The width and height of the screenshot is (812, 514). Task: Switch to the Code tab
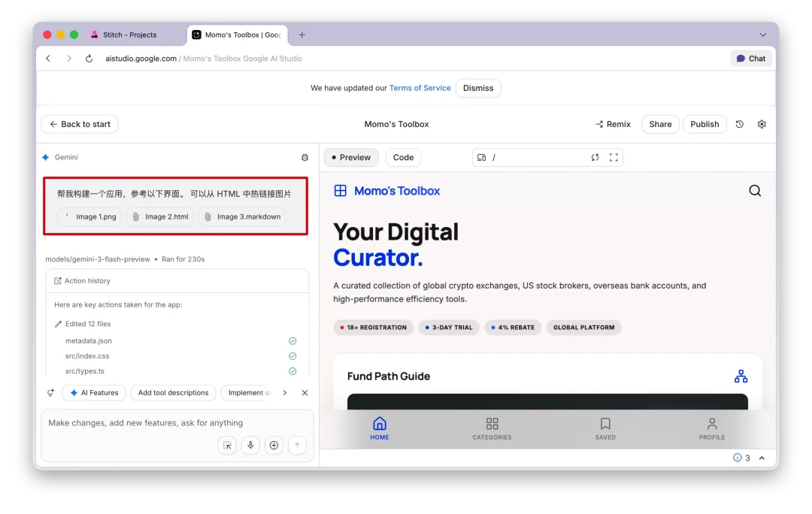403,157
